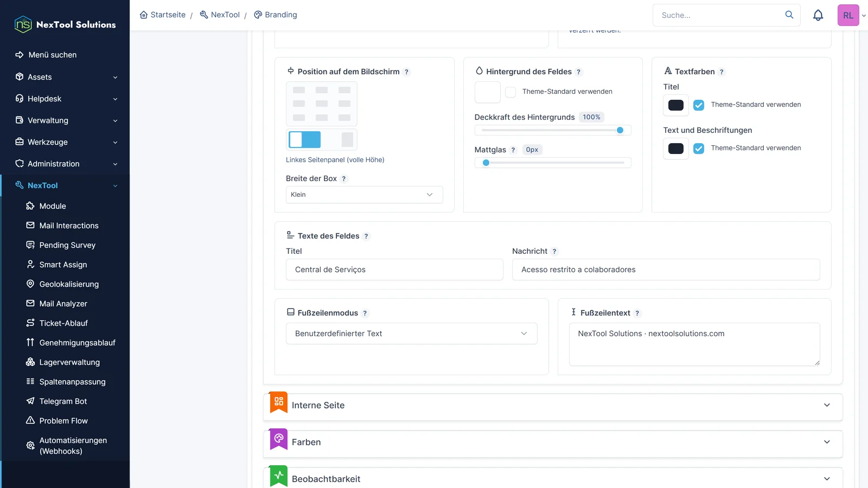
Task: Select left side panel position option
Action: [x=304, y=139]
